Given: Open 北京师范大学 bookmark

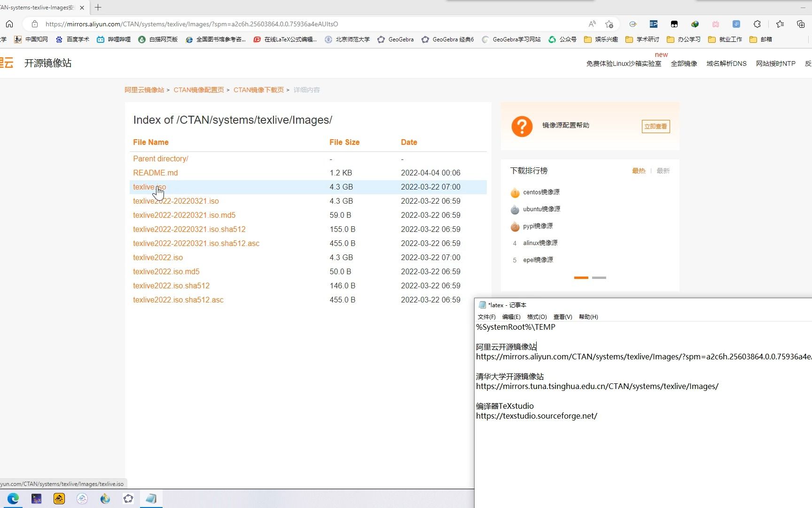Looking at the screenshot, I should point(347,40).
